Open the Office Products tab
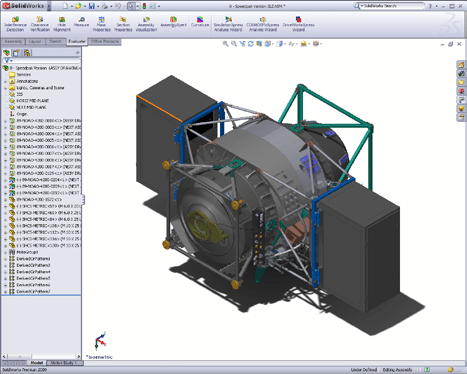This screenshot has height=374, width=467. pos(105,42)
